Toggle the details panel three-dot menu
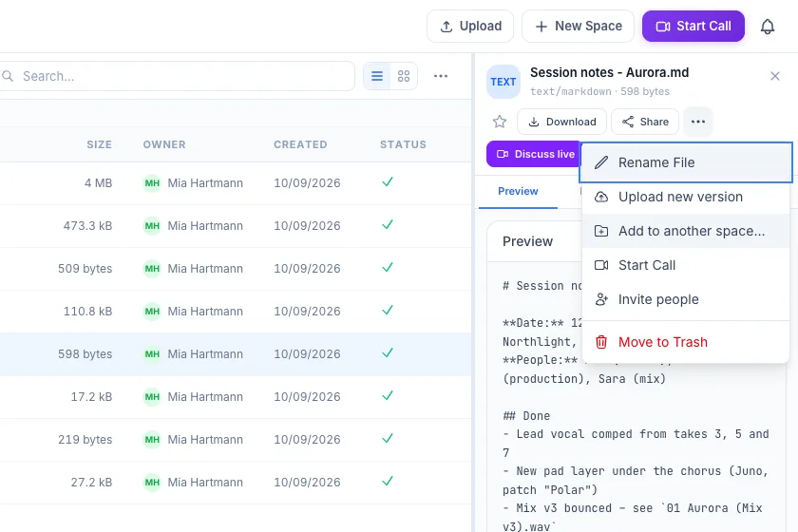 point(698,122)
